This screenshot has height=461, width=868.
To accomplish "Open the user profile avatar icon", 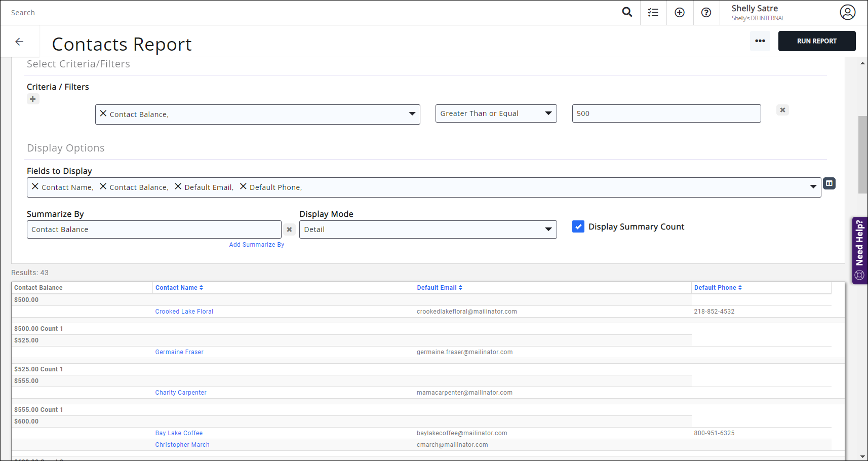I will click(x=848, y=12).
